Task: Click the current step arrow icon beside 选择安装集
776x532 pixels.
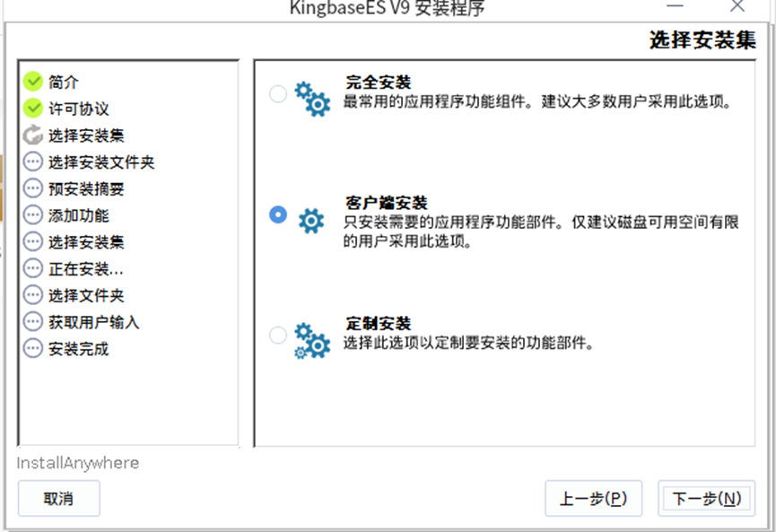Action: 33,135
